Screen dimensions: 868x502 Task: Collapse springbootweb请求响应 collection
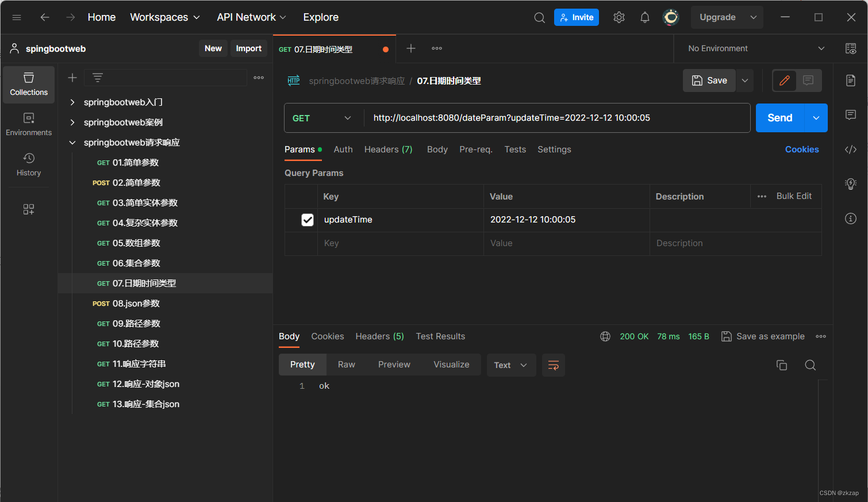72,143
